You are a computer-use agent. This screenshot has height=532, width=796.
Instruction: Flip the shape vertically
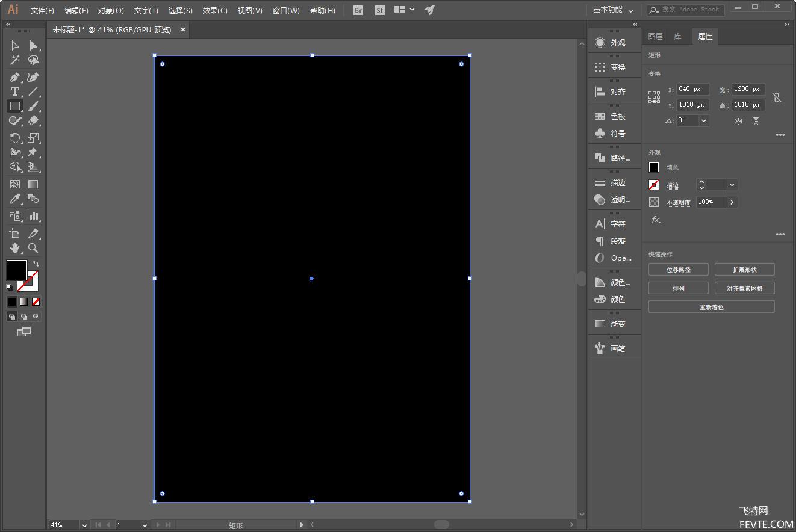[756, 121]
